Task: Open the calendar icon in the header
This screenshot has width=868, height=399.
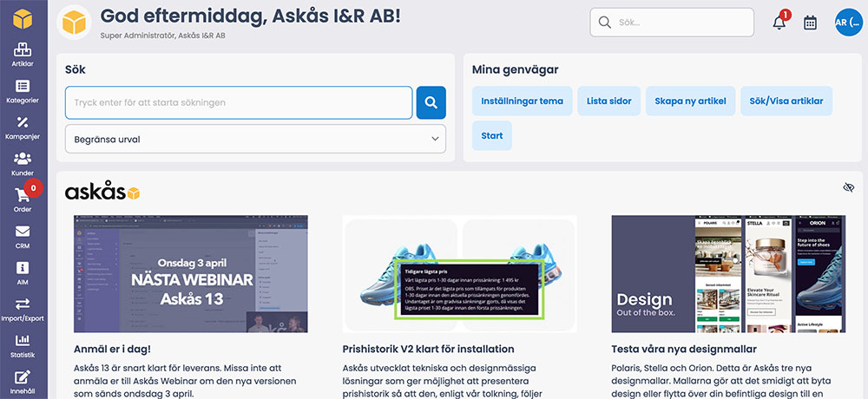Action: pos(811,23)
